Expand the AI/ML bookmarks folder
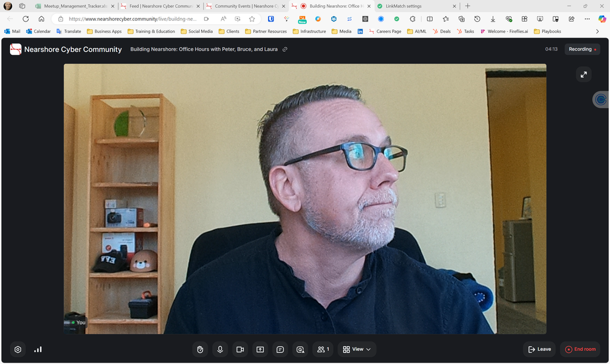Image resolution: width=610 pixels, height=364 pixels. (416, 32)
